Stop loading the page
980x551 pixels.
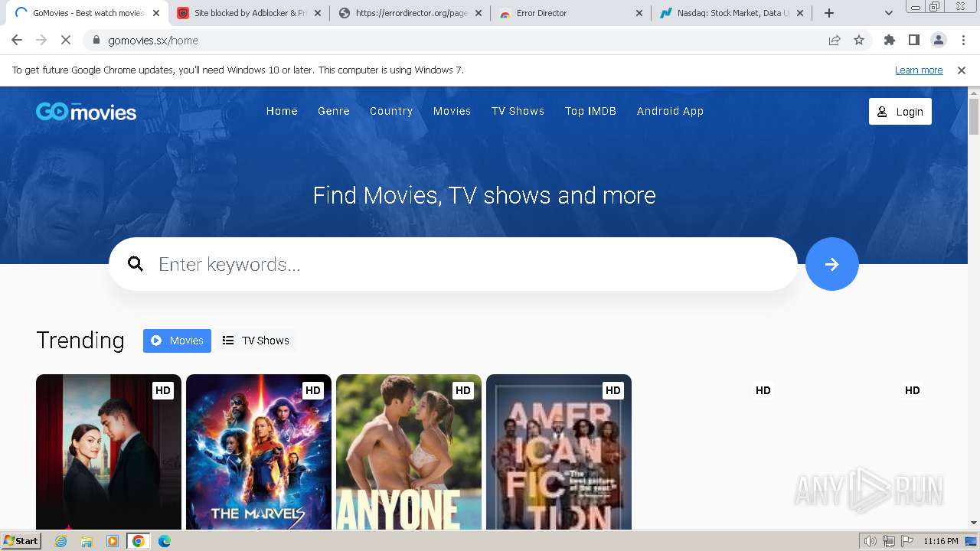coord(66,41)
